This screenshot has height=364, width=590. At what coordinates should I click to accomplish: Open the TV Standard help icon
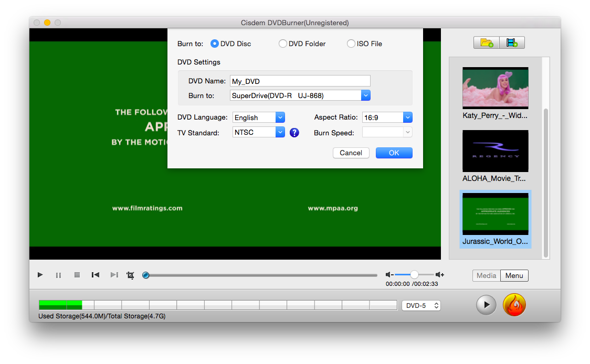coord(294,133)
